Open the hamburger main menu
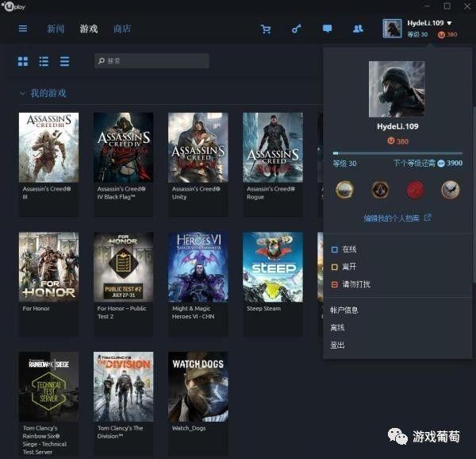Screen dimensions: 476x459 click(x=23, y=29)
